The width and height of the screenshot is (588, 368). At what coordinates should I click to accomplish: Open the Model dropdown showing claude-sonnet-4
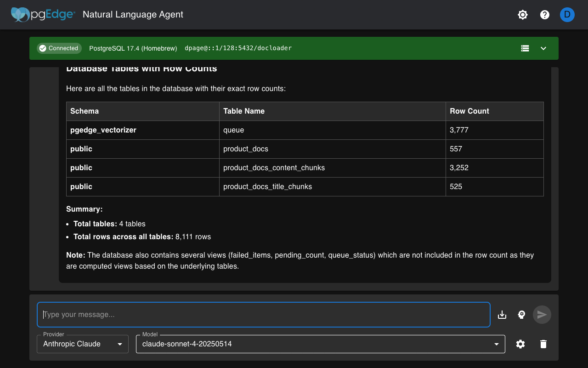[320, 344]
